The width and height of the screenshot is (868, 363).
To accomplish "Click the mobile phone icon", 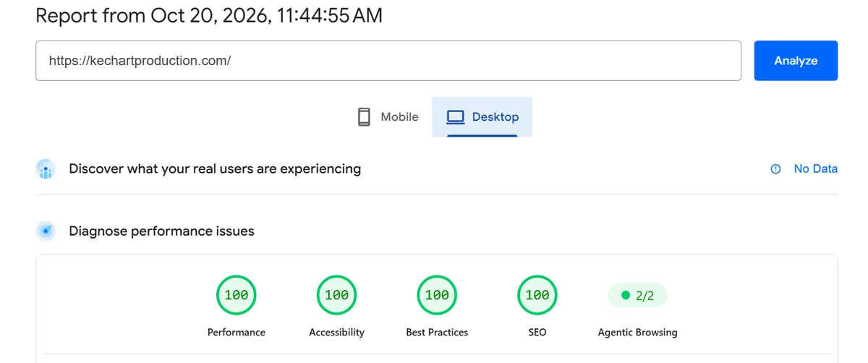I will [365, 116].
